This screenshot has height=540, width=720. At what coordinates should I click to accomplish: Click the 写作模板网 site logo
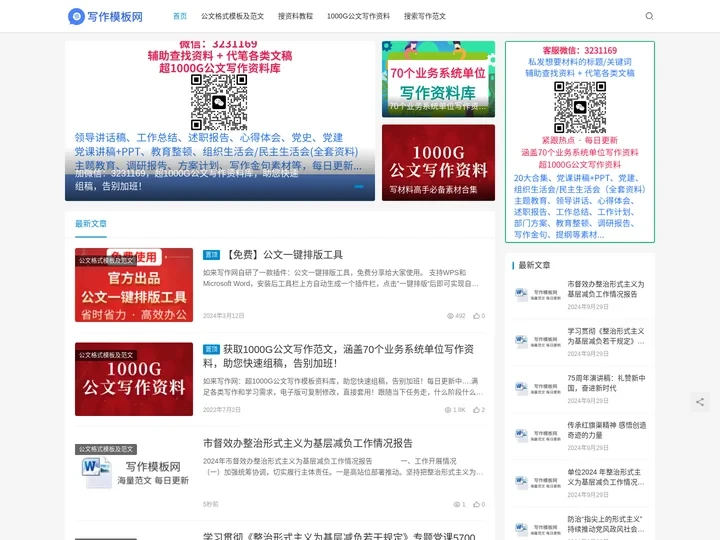[106, 17]
